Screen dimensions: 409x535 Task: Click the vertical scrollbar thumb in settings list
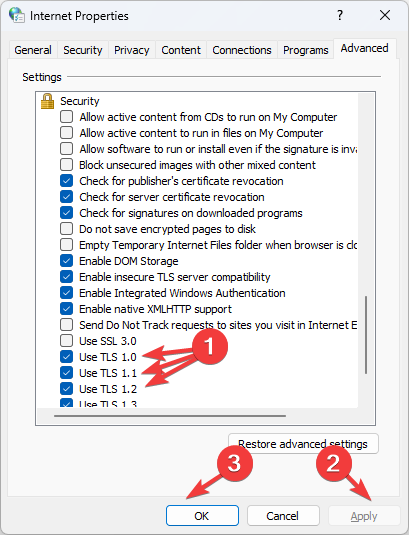366,335
